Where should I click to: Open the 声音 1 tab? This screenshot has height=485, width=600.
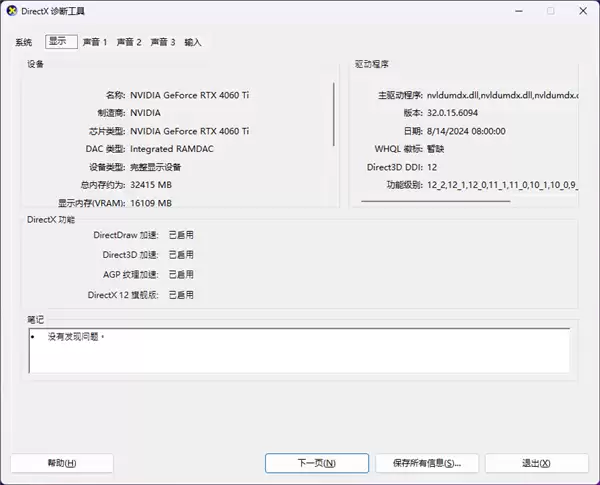(x=95, y=43)
